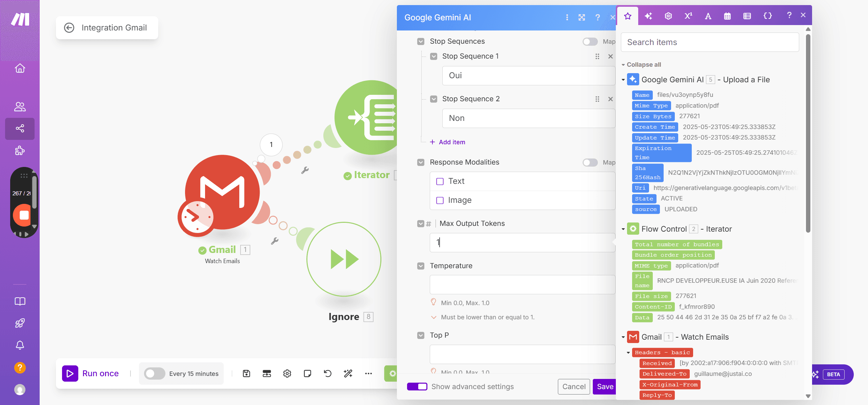Switch to Custom variables braces tab
The height and width of the screenshot is (405, 868).
tap(767, 16)
